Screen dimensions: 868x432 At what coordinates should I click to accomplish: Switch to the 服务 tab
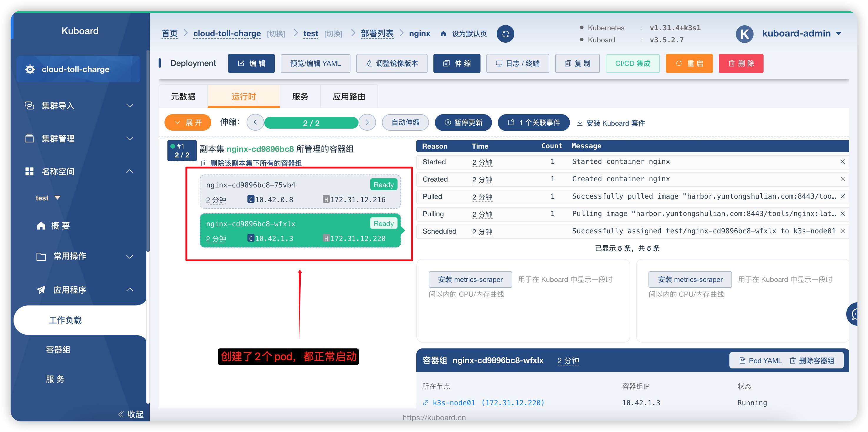click(300, 97)
